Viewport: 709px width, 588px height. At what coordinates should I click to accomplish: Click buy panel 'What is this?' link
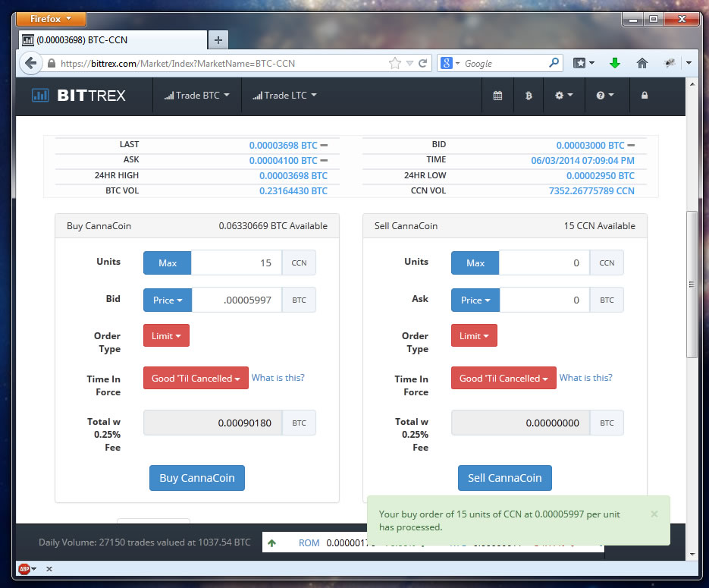(x=278, y=378)
